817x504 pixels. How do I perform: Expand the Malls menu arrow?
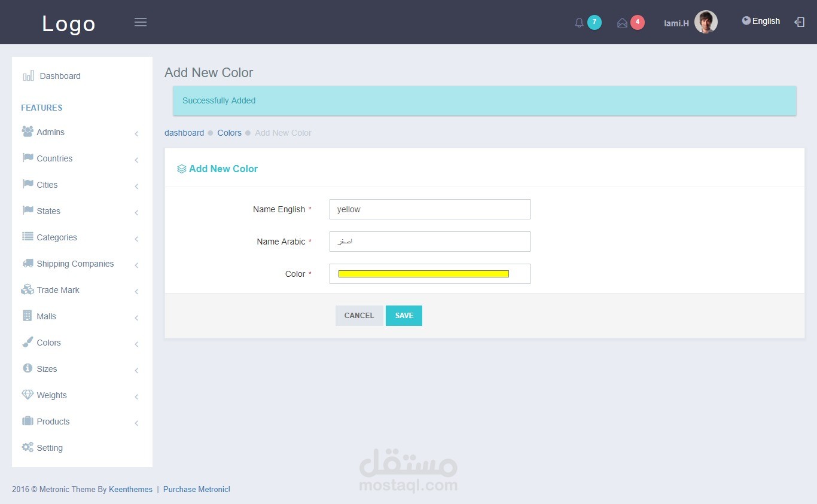pyautogui.click(x=136, y=317)
